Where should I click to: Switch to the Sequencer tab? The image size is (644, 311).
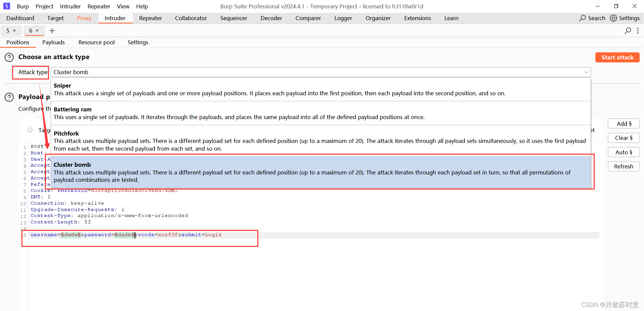tap(234, 18)
